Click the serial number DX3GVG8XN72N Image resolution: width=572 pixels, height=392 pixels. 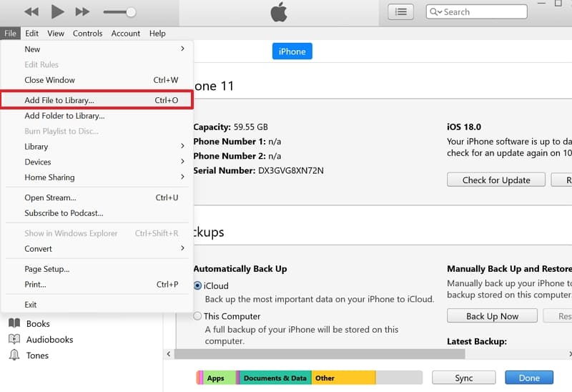(291, 170)
